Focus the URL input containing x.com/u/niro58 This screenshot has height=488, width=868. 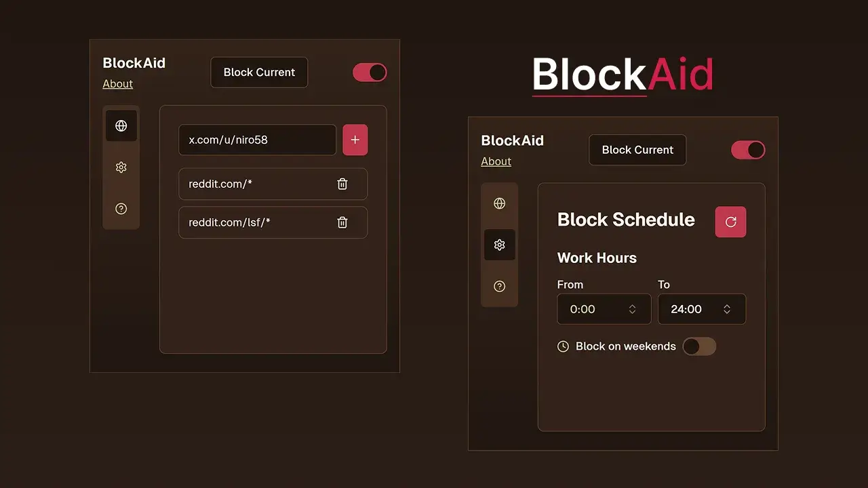coord(257,140)
